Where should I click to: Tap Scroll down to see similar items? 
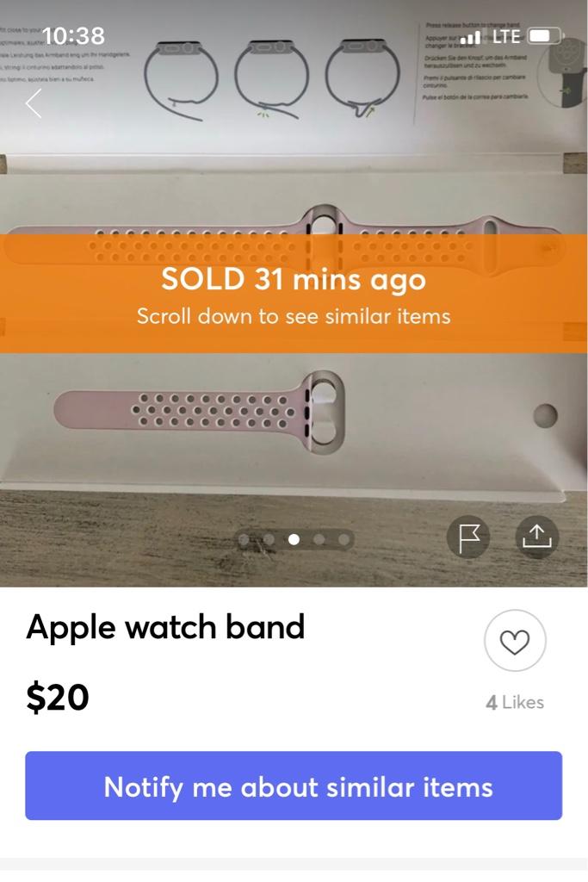click(x=294, y=316)
